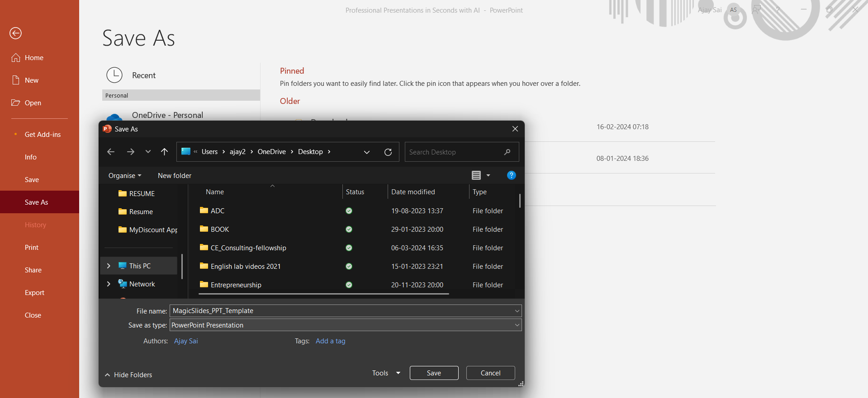
Task: Expand the This PC tree node
Action: (109, 266)
